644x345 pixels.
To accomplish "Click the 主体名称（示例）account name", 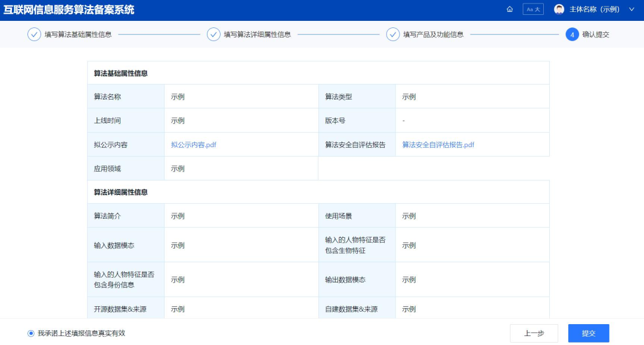I will coord(595,10).
